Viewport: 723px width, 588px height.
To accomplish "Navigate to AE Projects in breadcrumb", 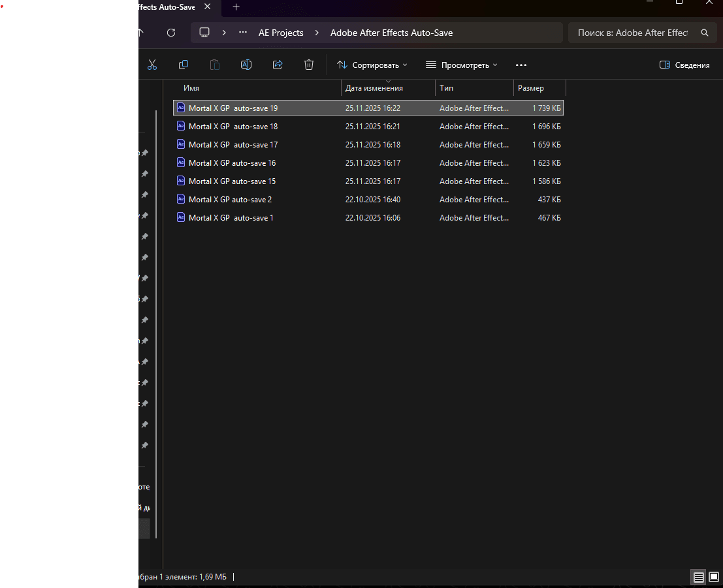I will [x=281, y=33].
